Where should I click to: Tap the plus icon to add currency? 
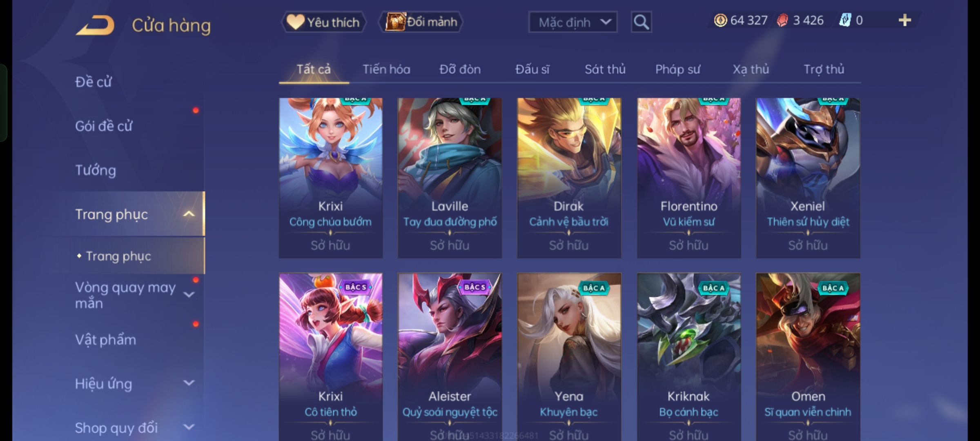click(905, 20)
